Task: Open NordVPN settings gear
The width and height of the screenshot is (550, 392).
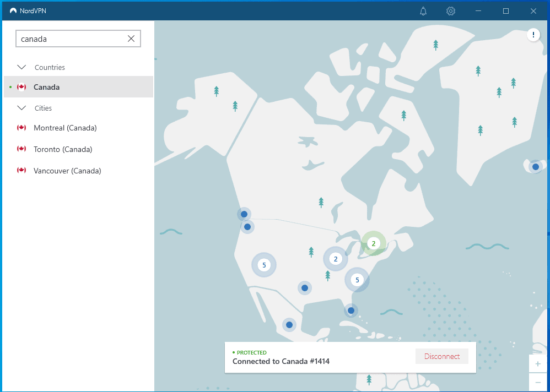Action: click(x=451, y=11)
